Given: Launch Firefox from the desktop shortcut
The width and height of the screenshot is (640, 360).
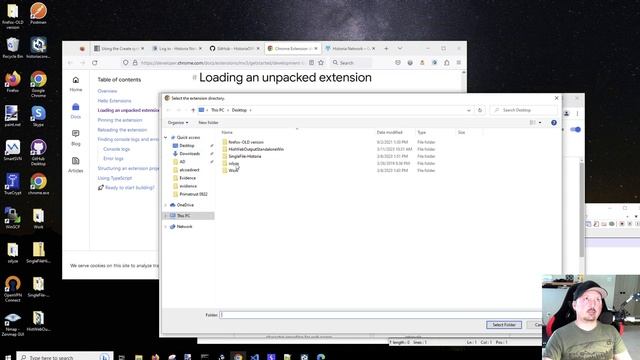Looking at the screenshot, I should (x=13, y=82).
